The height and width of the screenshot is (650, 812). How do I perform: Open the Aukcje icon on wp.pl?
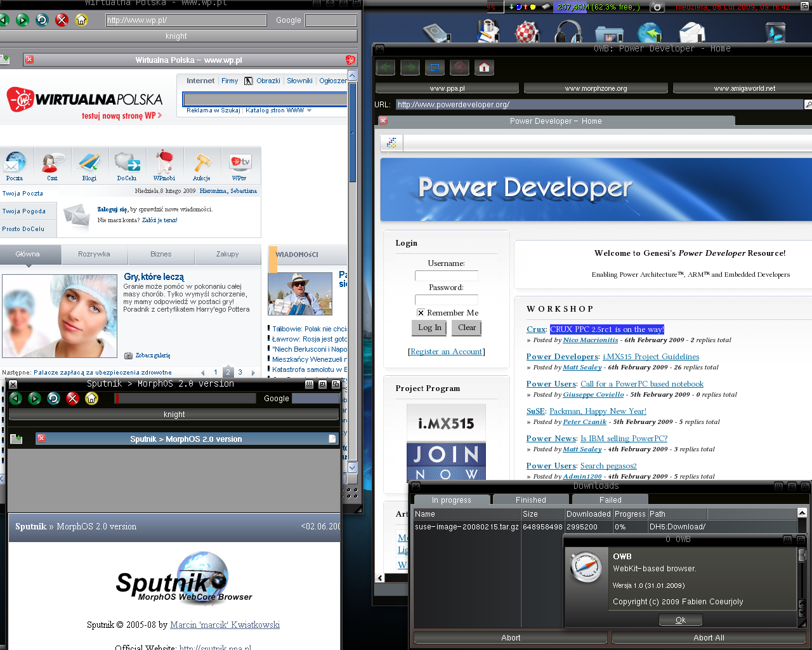click(x=202, y=166)
